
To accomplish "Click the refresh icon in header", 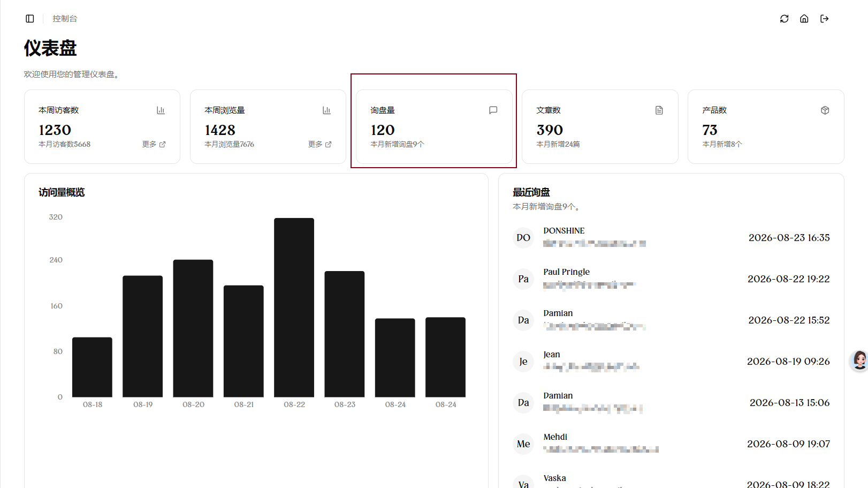I will coord(785,19).
